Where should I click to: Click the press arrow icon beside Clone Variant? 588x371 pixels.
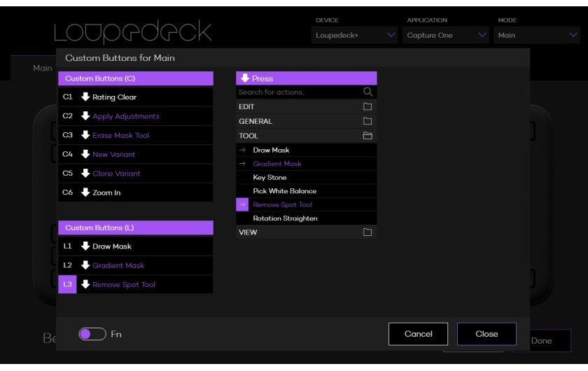tap(85, 174)
